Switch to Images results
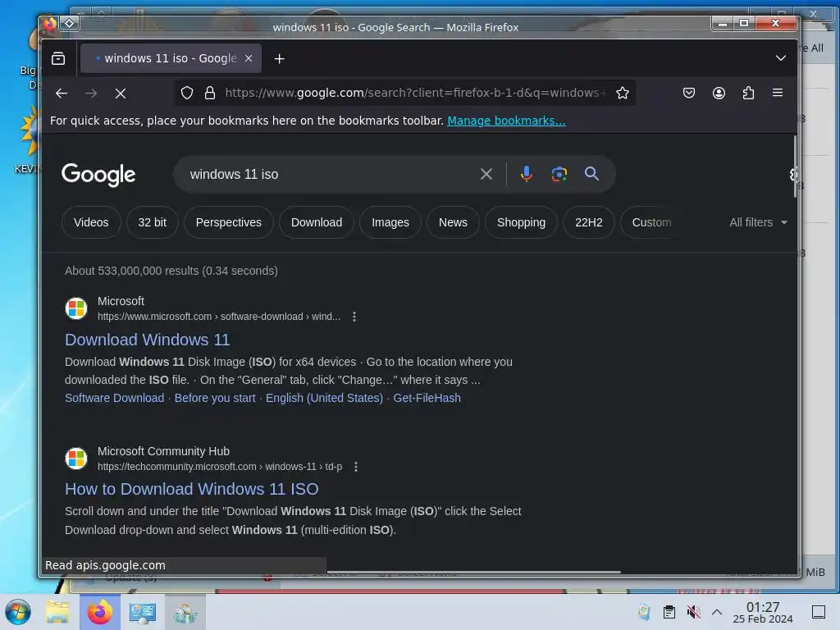Viewport: 840px width, 630px height. 390,222
